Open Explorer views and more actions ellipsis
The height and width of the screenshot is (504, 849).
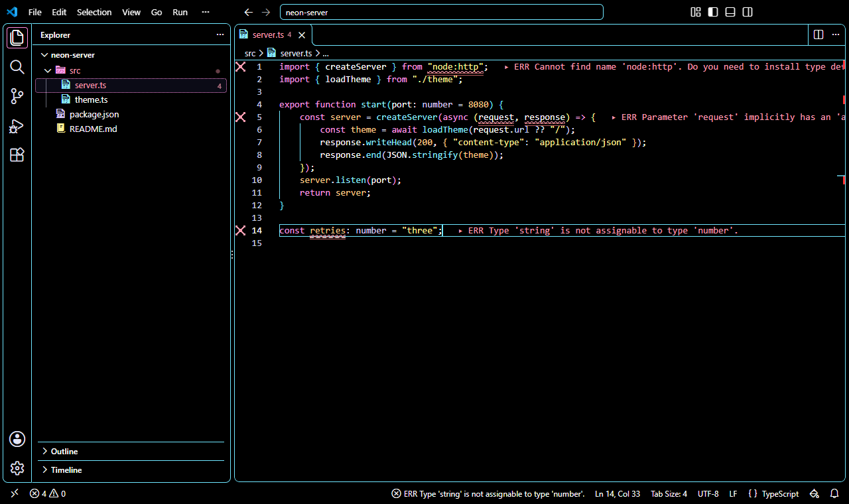tap(220, 35)
